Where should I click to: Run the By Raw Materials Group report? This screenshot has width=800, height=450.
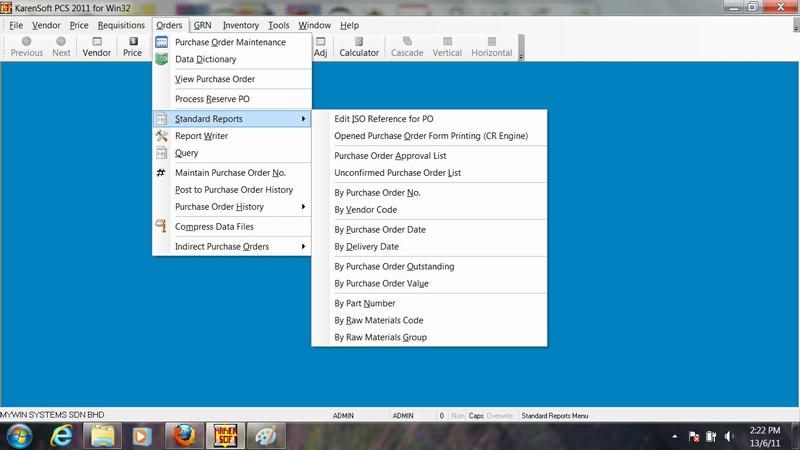tap(429, 337)
